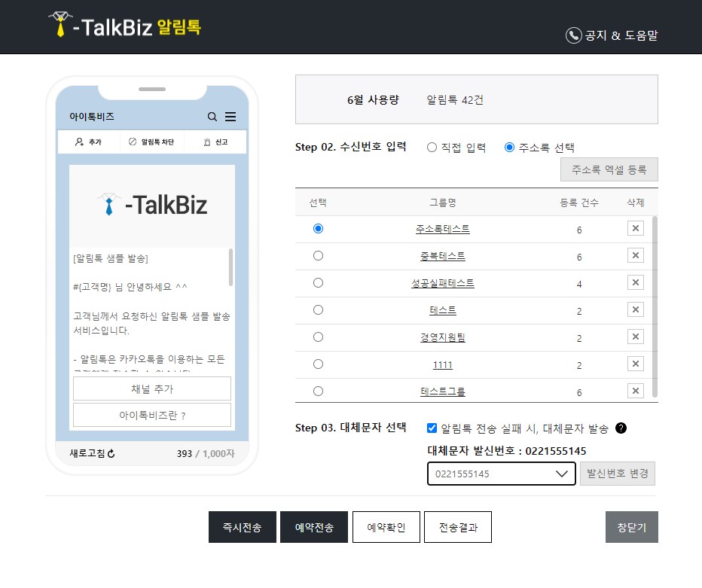This screenshot has height=588, width=702.
Task: Enable 직접 입력 recipient option
Action: pos(431,147)
